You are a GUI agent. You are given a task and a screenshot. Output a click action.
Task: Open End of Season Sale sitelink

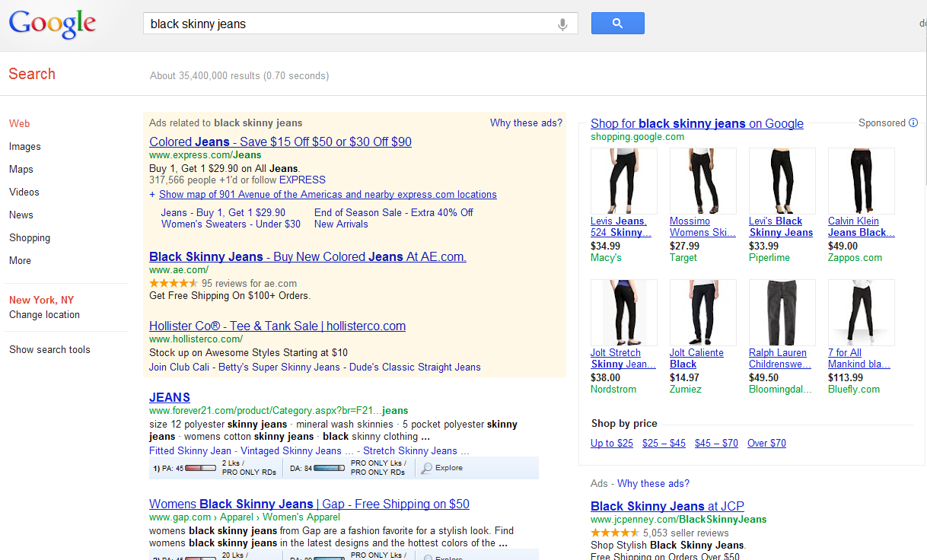click(x=393, y=212)
